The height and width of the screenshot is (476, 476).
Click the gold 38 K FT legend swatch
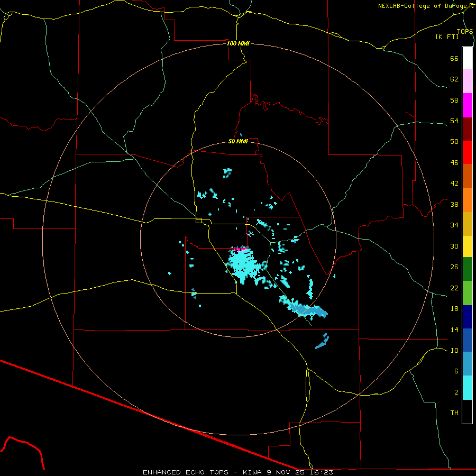467,224
